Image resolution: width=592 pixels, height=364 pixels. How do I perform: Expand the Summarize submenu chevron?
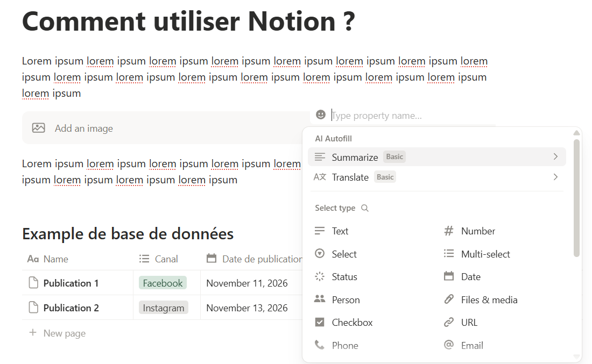[x=555, y=156]
